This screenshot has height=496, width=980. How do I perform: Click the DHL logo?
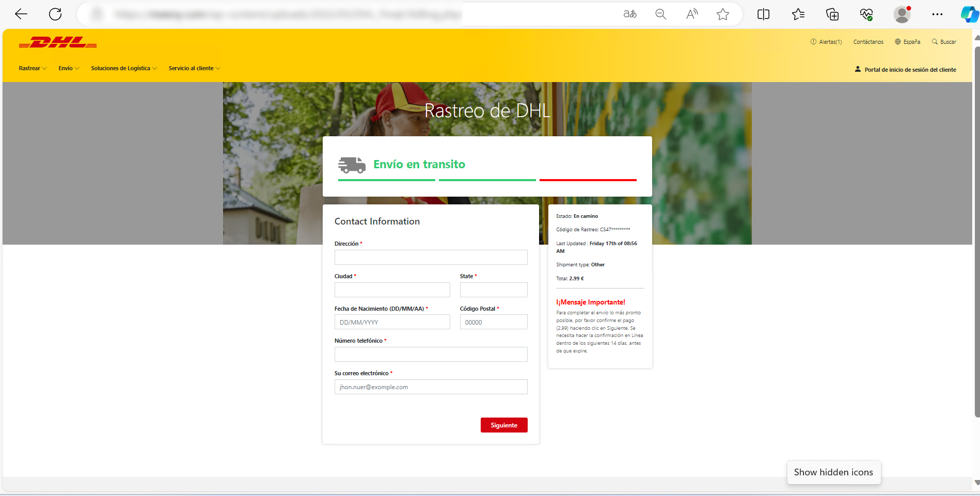[58, 43]
